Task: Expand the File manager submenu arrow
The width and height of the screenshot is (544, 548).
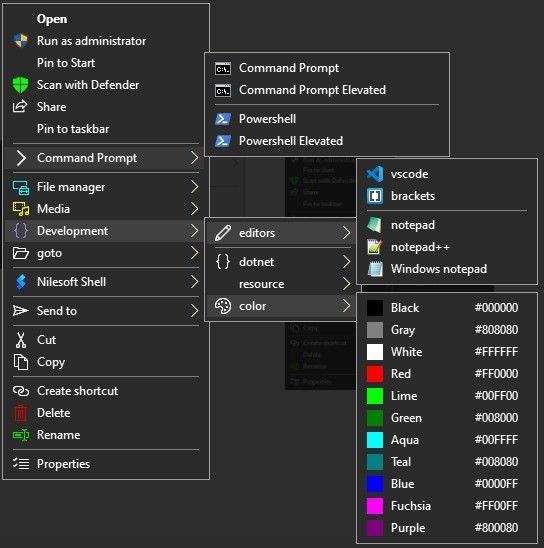Action: click(195, 187)
